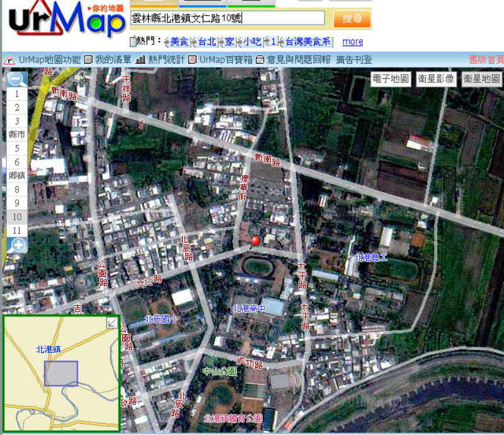Select zoom level 鄉鎮 on scale
The height and width of the screenshot is (435, 504).
[17, 176]
